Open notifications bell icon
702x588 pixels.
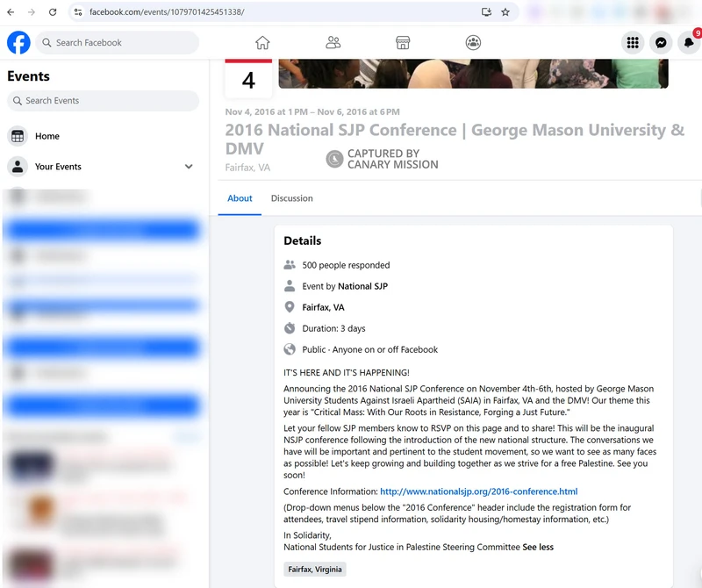(x=689, y=42)
